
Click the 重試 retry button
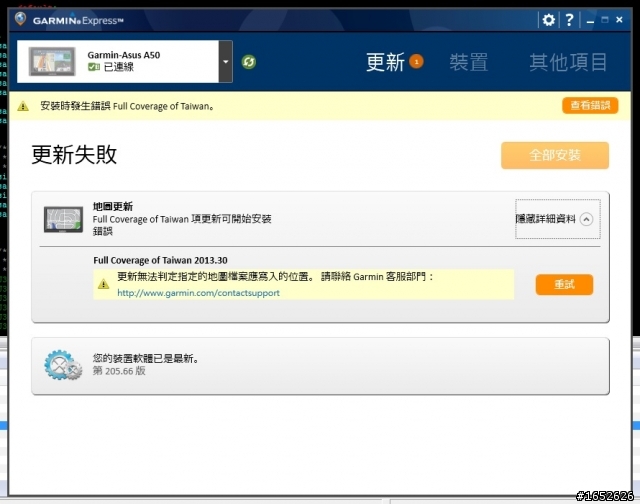tap(564, 284)
